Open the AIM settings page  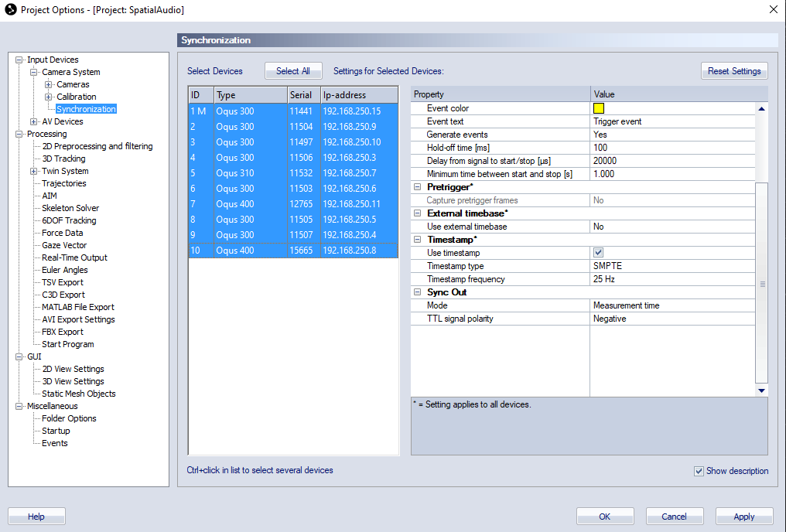click(x=50, y=196)
